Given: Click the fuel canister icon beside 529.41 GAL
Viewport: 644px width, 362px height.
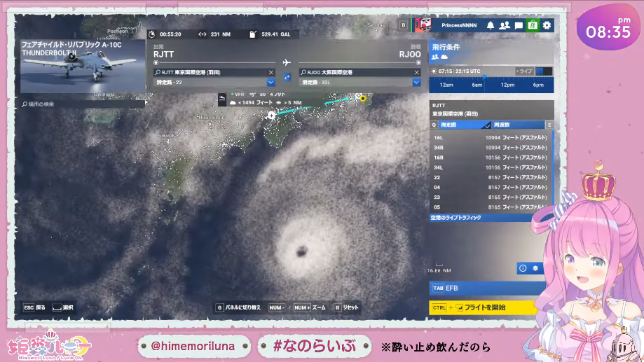Looking at the screenshot, I should tap(253, 34).
